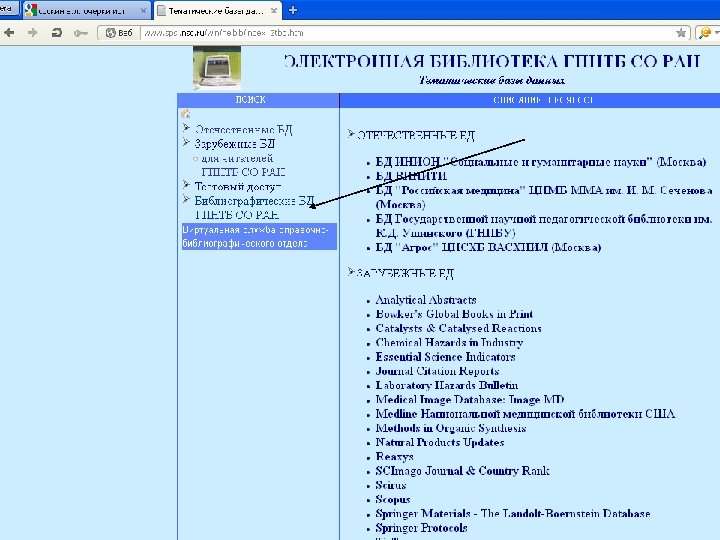The width and height of the screenshot is (720, 540).
Task: Reload the page with the refresh icon
Action: tap(57, 33)
